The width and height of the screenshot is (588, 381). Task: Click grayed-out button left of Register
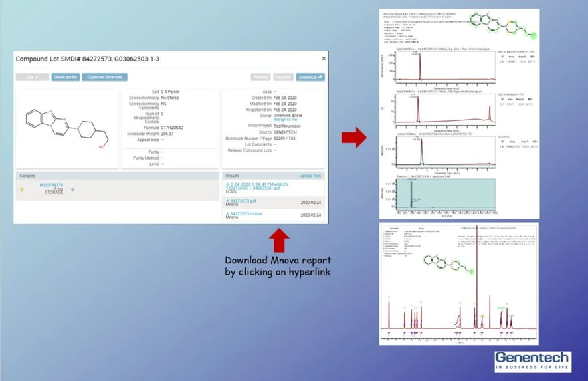[260, 77]
